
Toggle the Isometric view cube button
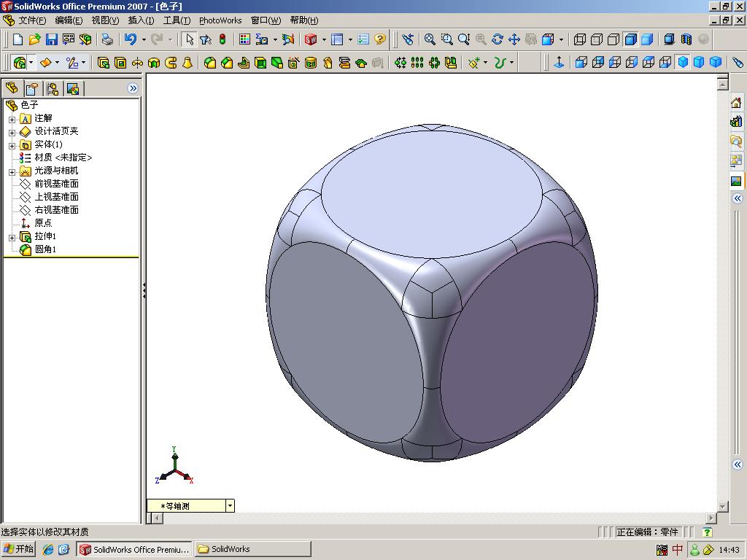click(x=683, y=63)
